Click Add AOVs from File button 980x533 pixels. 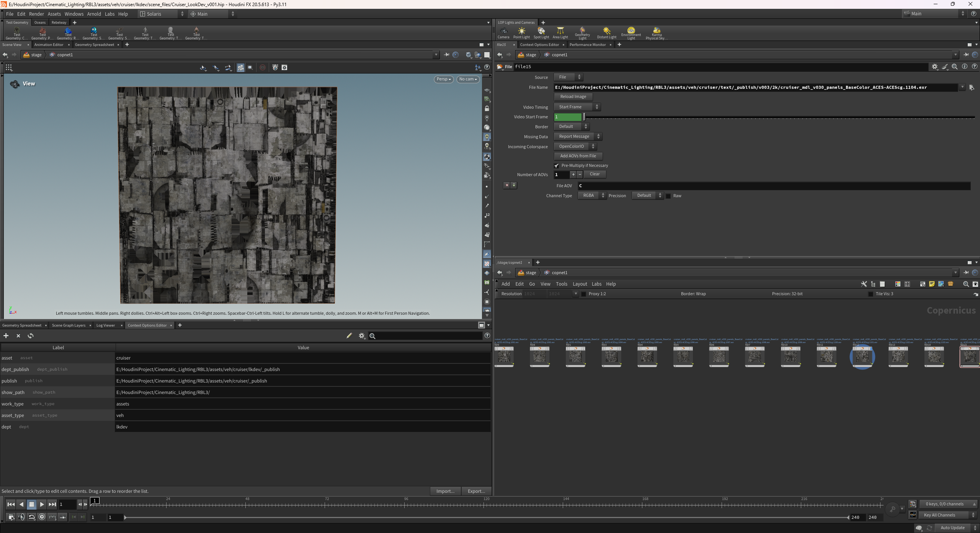pos(578,156)
